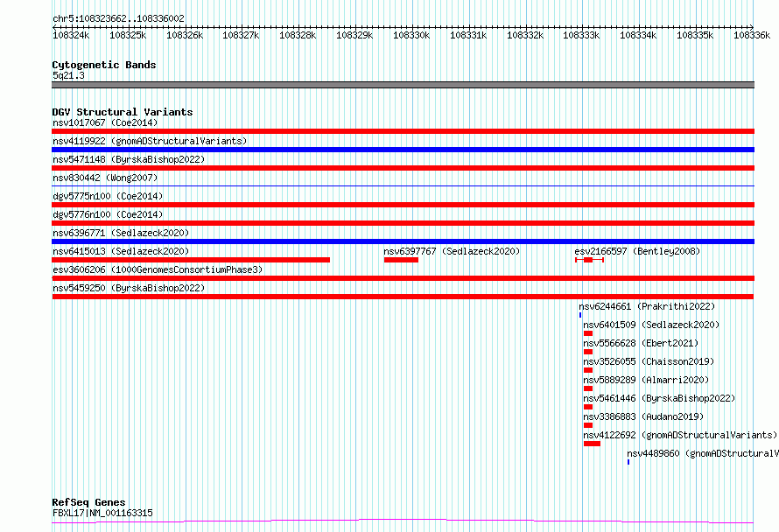The image size is (779, 532).
Task: Click the short red nsv6397767 bar
Action: point(401,260)
